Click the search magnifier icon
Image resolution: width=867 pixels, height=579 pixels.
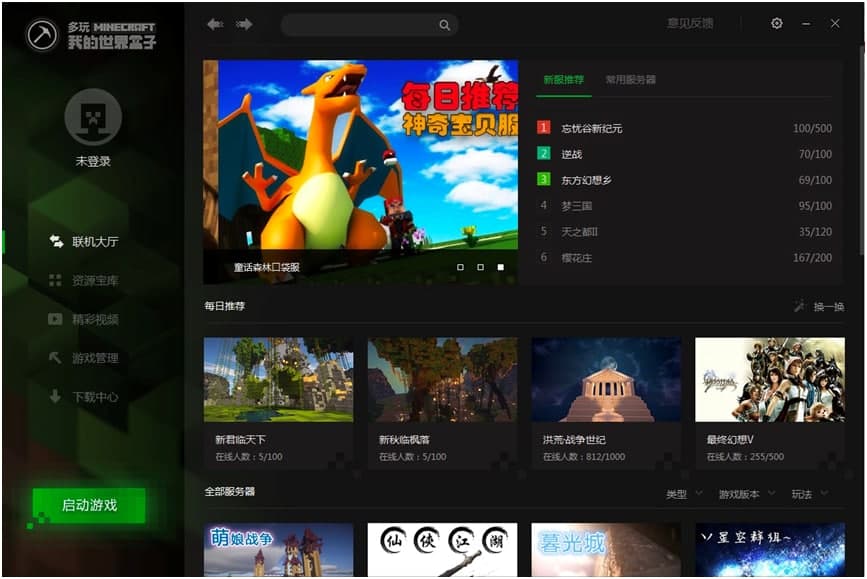pyautogui.click(x=445, y=25)
